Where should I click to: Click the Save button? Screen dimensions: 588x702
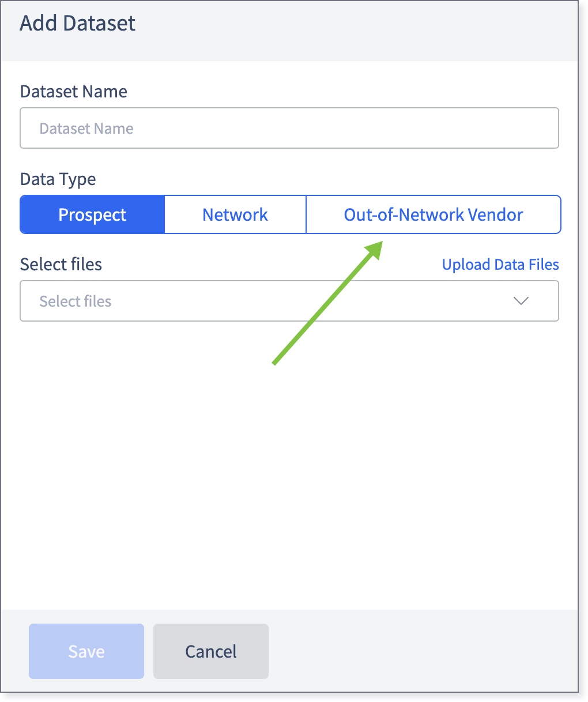click(x=86, y=651)
